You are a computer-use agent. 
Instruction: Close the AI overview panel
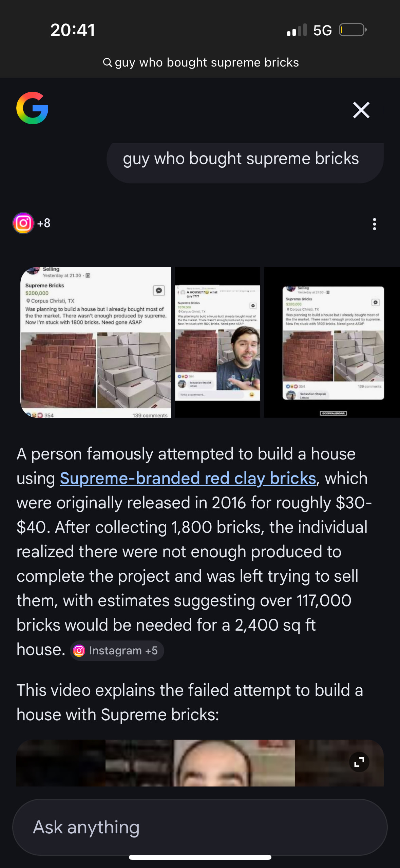tap(361, 110)
